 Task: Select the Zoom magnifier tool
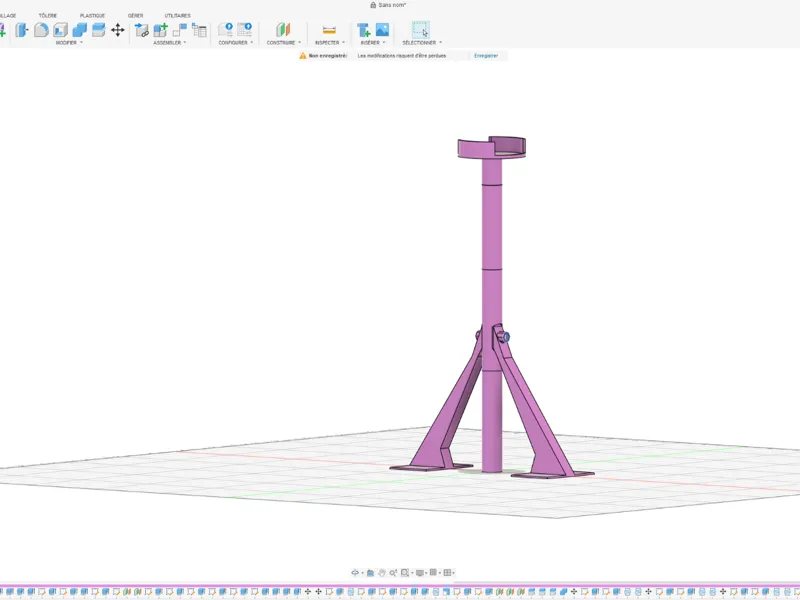pyautogui.click(x=393, y=573)
